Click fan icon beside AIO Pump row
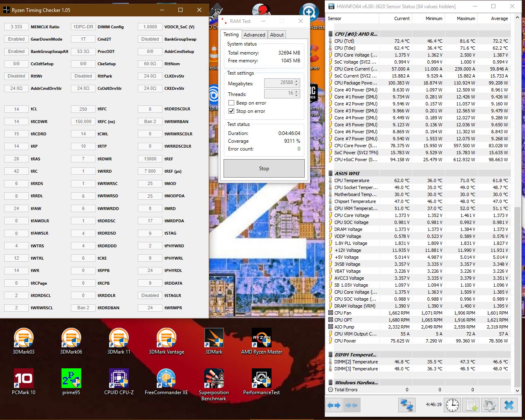Image resolution: width=525 pixels, height=420 pixels. 331,327
